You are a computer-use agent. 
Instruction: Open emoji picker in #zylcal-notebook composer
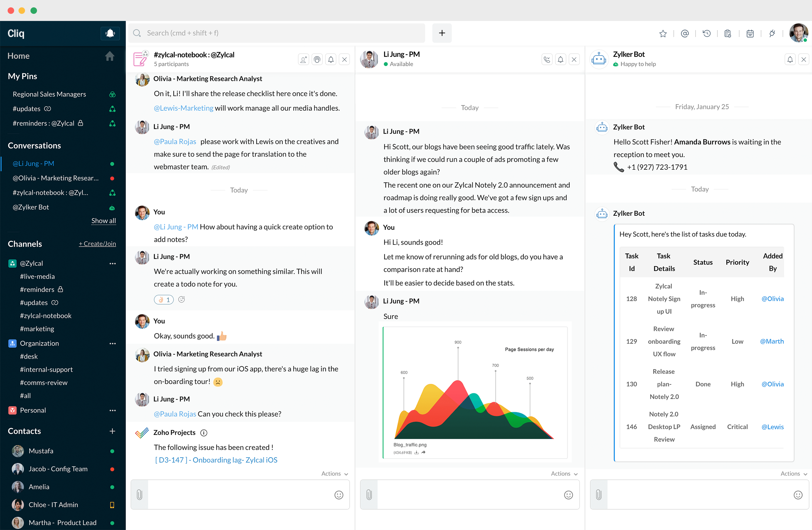pyautogui.click(x=338, y=495)
